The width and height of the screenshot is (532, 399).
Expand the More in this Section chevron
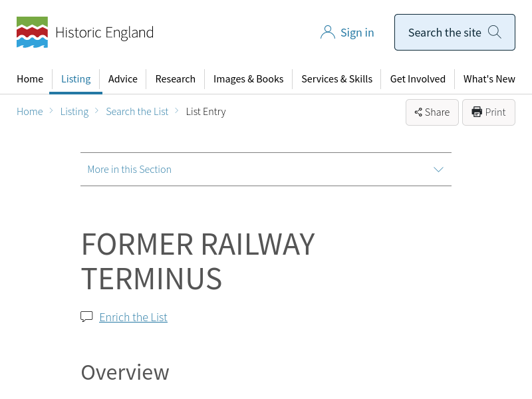point(438,170)
